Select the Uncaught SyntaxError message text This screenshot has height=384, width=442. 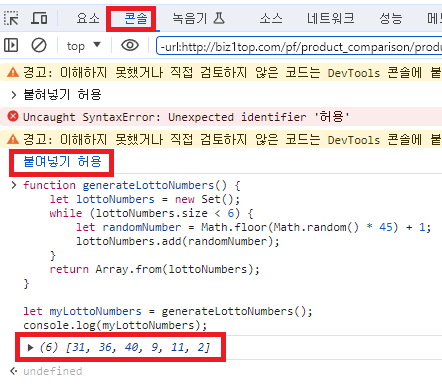coord(186,117)
